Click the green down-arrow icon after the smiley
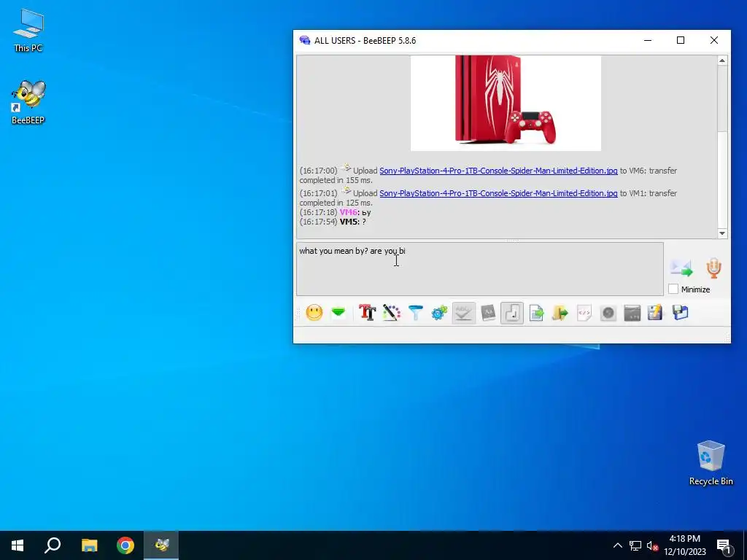The image size is (747, 560). pos(338,313)
